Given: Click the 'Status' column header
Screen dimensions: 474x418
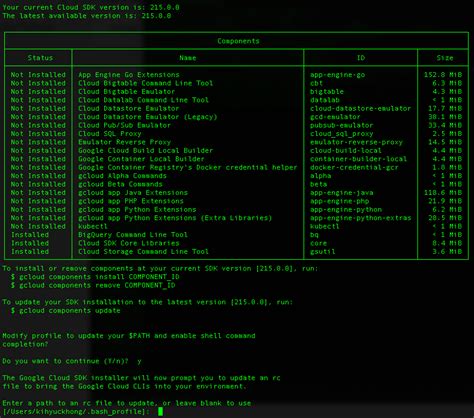Looking at the screenshot, I should (x=40, y=58).
